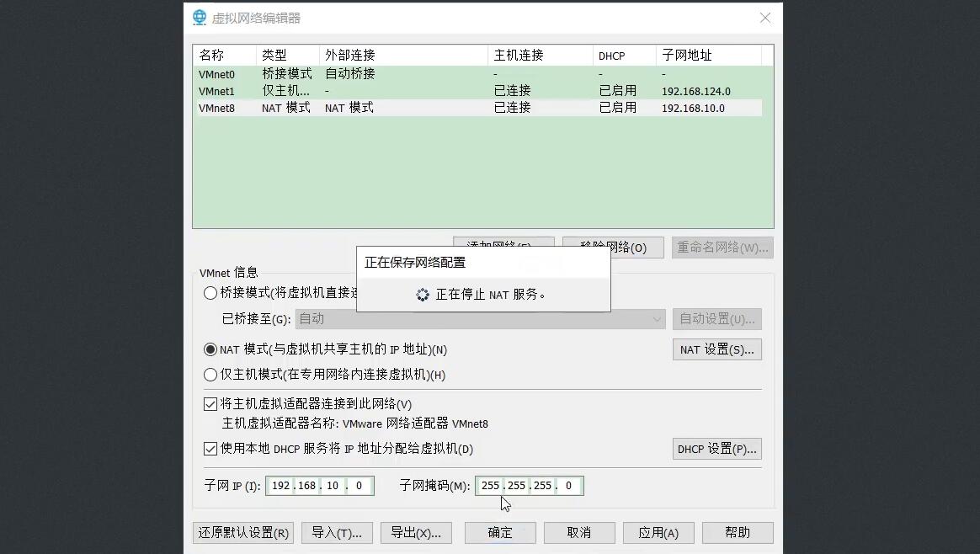Screen dimensions: 980x554
Task: Toggle 将主机虚拟适配器连接到此网络 checkbox
Action: tap(210, 405)
